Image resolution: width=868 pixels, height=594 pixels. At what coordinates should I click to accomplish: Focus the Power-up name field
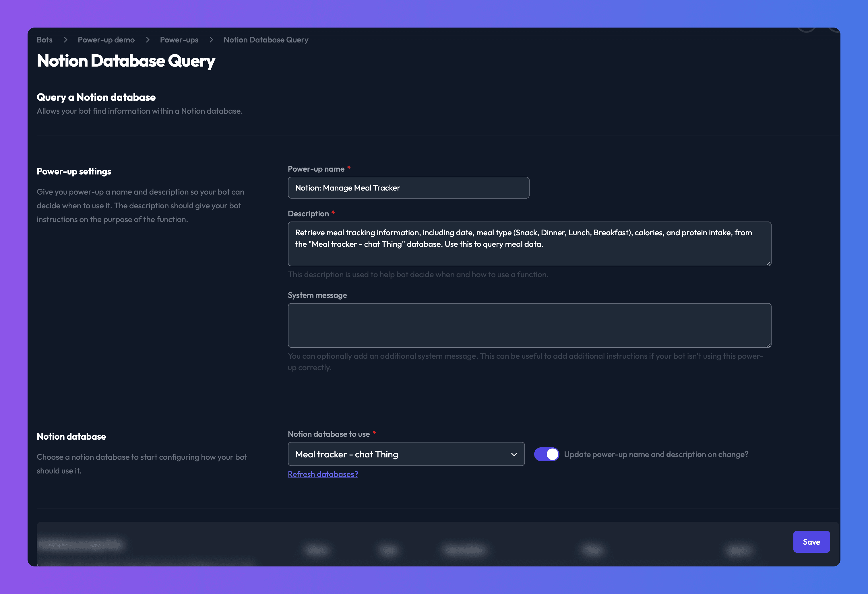pyautogui.click(x=408, y=188)
